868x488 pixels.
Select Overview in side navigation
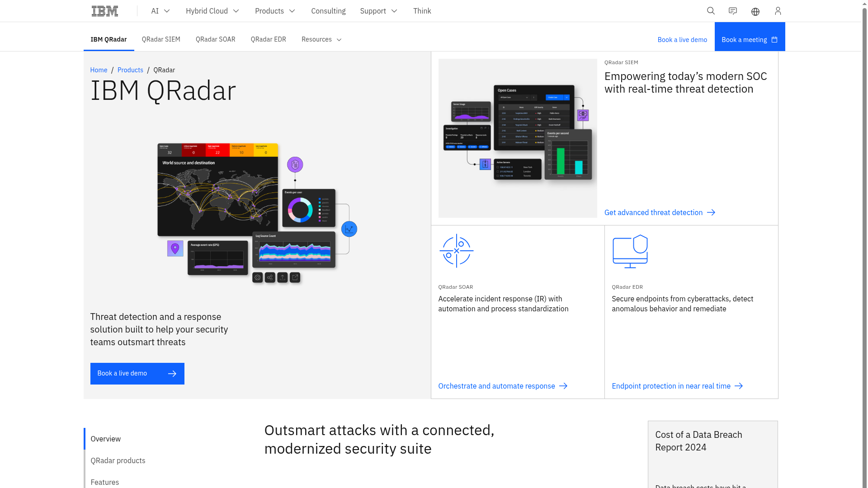(106, 439)
